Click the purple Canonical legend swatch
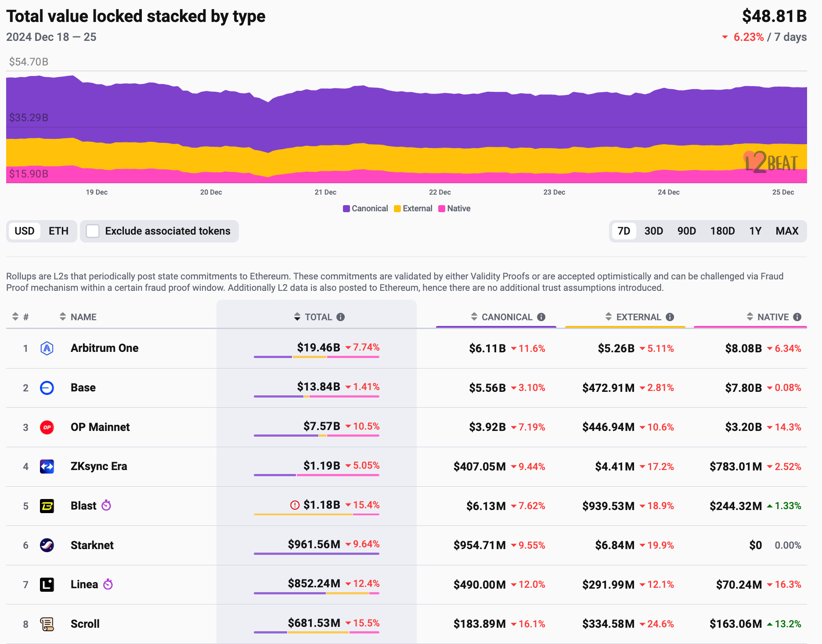The width and height of the screenshot is (822, 644). [x=346, y=209]
